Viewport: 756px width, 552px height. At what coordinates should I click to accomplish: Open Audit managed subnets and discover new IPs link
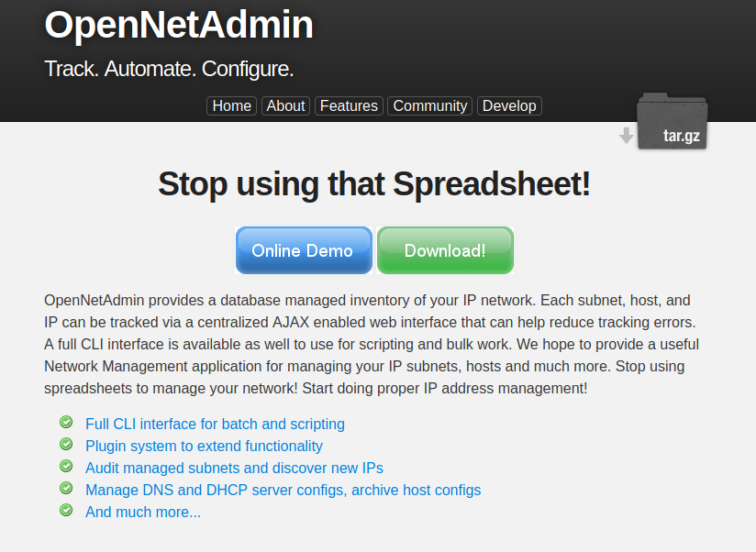click(x=234, y=469)
